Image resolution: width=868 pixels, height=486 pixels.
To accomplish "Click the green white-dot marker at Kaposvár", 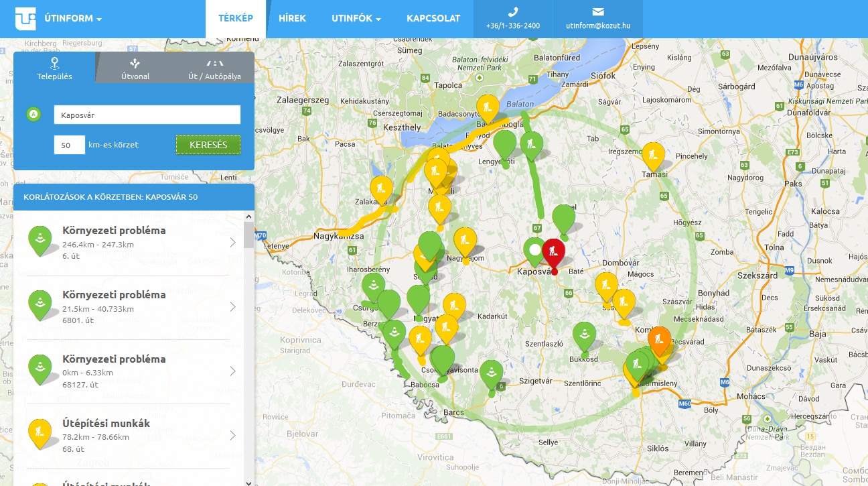I will [x=534, y=251].
